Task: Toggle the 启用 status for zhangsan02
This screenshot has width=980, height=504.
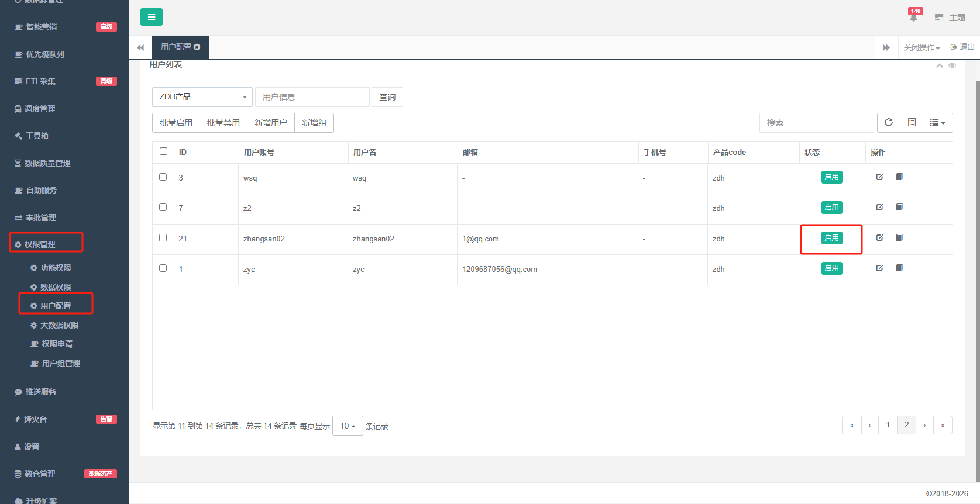Action: (x=831, y=238)
